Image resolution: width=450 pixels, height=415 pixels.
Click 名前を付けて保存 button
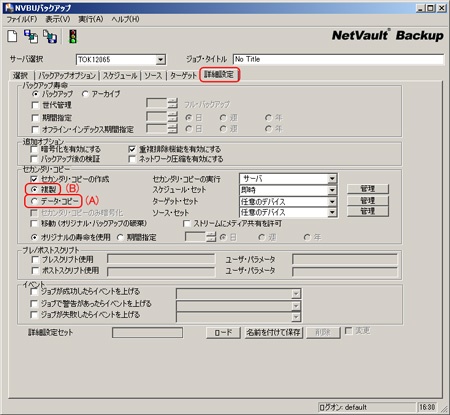[x=273, y=333]
